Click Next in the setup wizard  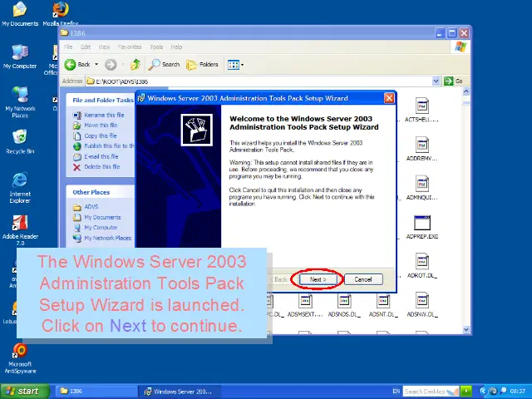[317, 279]
